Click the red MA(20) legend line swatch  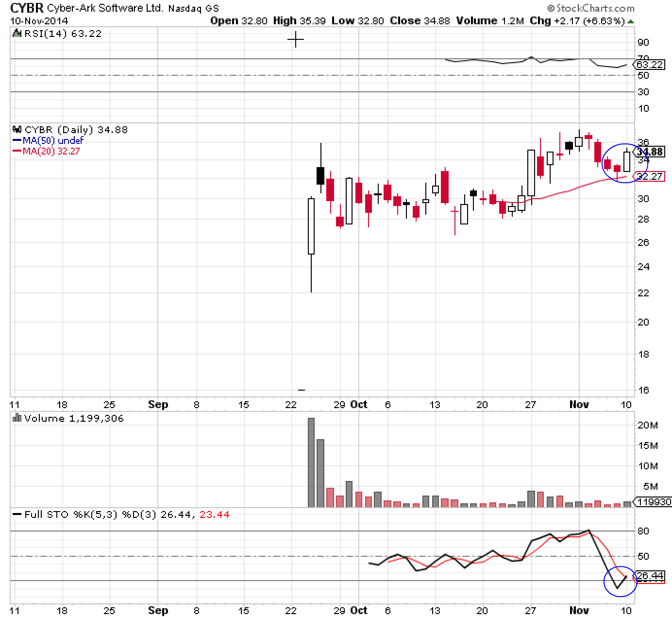tap(17, 151)
